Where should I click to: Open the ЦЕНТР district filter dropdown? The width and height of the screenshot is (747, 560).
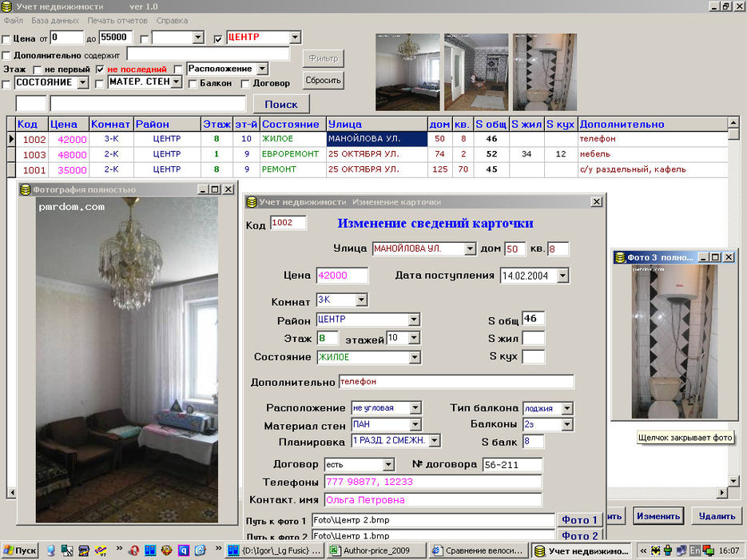(295, 37)
